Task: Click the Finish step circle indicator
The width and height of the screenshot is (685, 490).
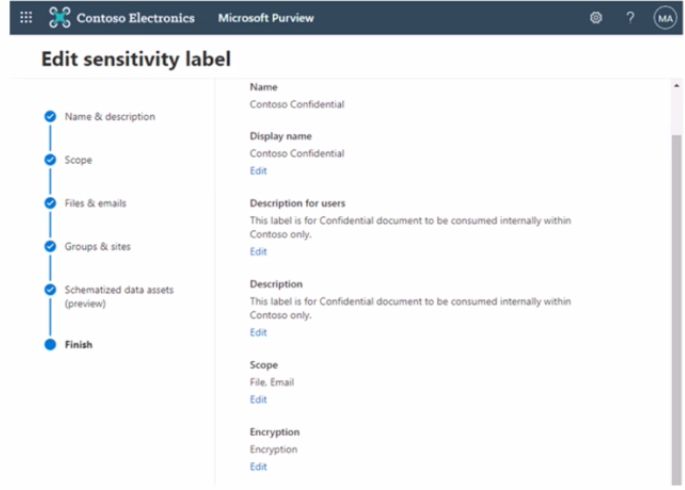Action: pos(50,344)
